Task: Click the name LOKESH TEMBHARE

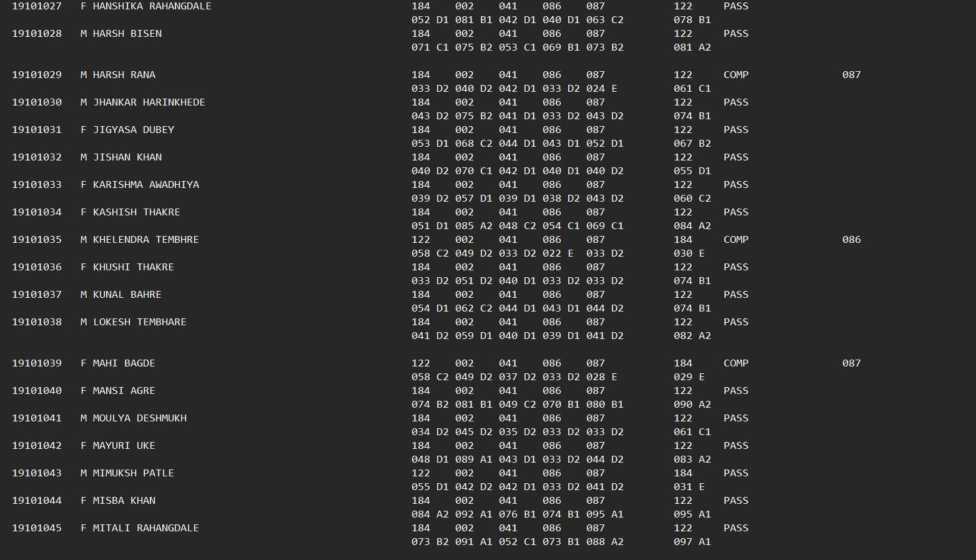Action: (x=140, y=322)
